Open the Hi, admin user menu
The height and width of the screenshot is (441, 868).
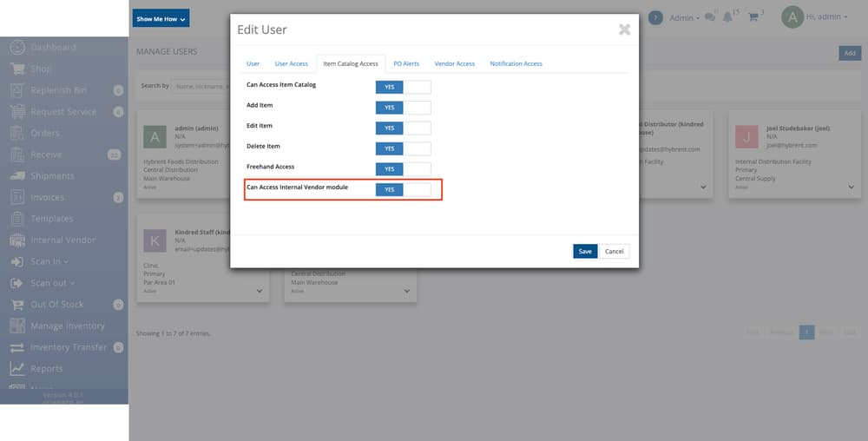826,16
